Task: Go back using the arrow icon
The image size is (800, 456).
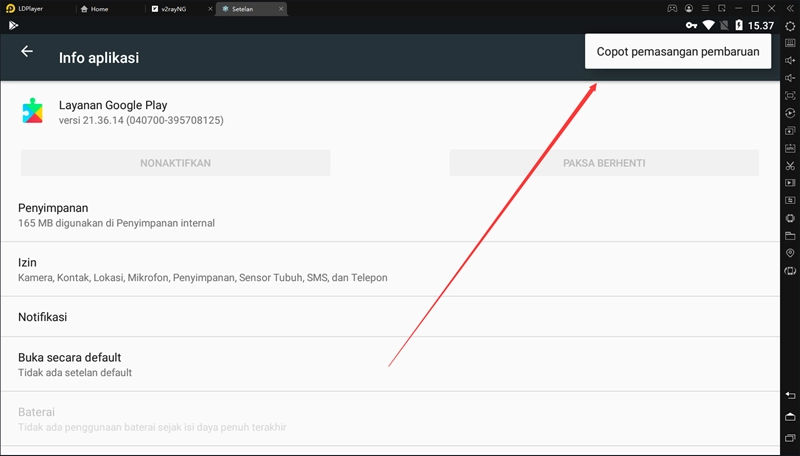Action: [x=27, y=51]
